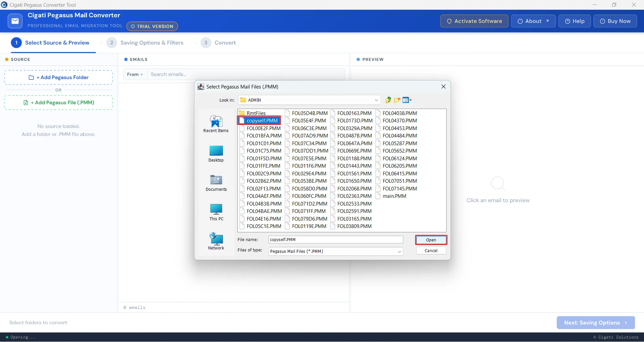Viewport: 644px width, 342px height.
Task: Select file FOL0647A.PMM
Action: click(x=352, y=144)
